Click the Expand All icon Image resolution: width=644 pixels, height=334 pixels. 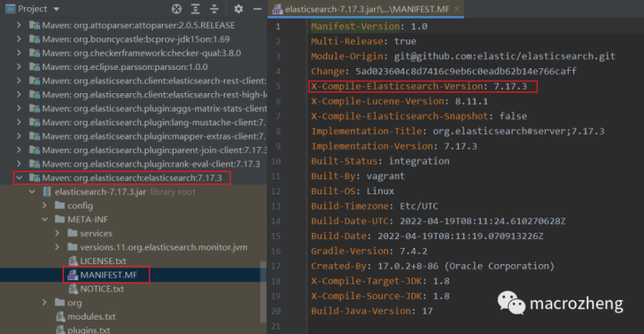pos(196,9)
